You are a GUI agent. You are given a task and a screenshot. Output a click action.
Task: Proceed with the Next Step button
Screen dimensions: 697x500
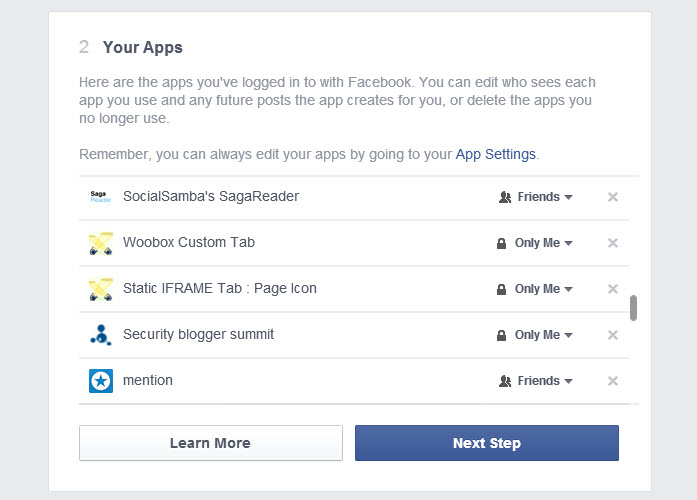[487, 443]
